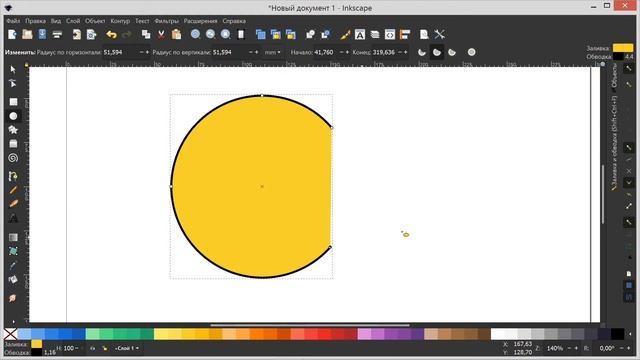Viewport: 640px width, 360px height.
Task: Select the Node editing tool
Action: tap(13, 84)
